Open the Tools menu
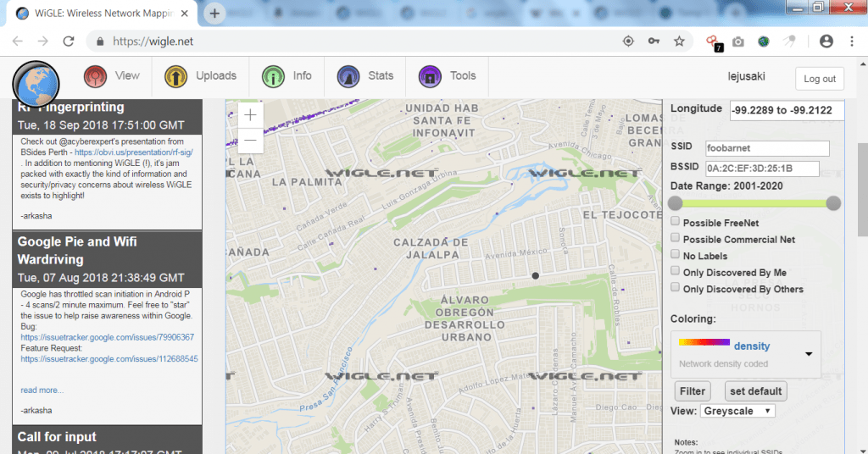This screenshot has height=454, width=868. tap(463, 75)
